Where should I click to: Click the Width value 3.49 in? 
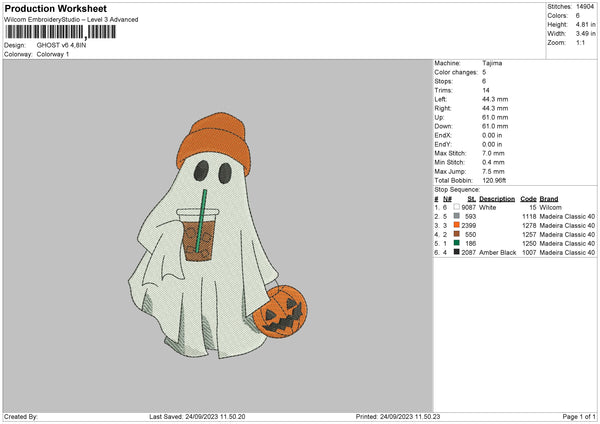coord(585,34)
